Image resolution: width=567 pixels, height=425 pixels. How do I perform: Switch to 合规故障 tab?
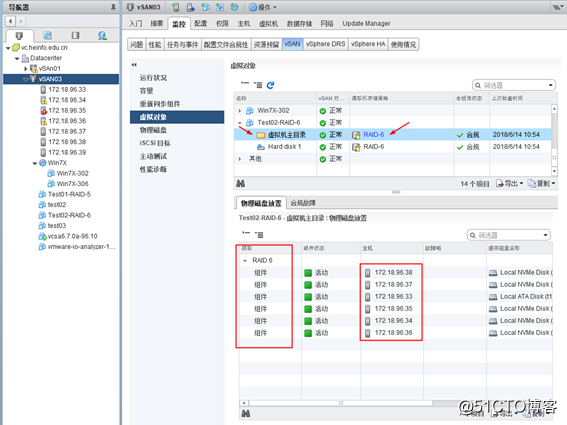(x=303, y=203)
